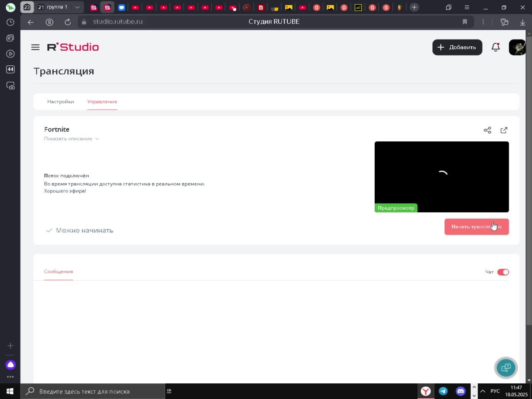Switch the РУС input language
The height and width of the screenshot is (399, 532).
(495, 391)
